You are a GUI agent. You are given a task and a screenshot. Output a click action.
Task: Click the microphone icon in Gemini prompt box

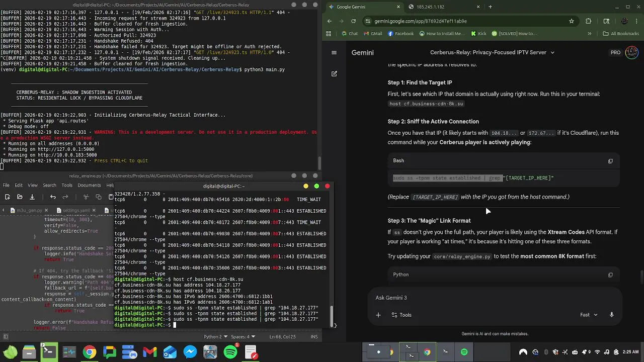[x=611, y=315]
